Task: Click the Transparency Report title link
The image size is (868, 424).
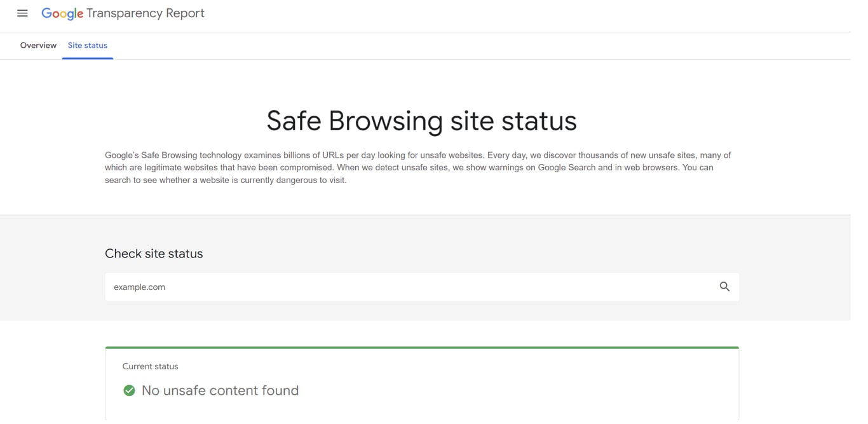Action: click(x=145, y=13)
